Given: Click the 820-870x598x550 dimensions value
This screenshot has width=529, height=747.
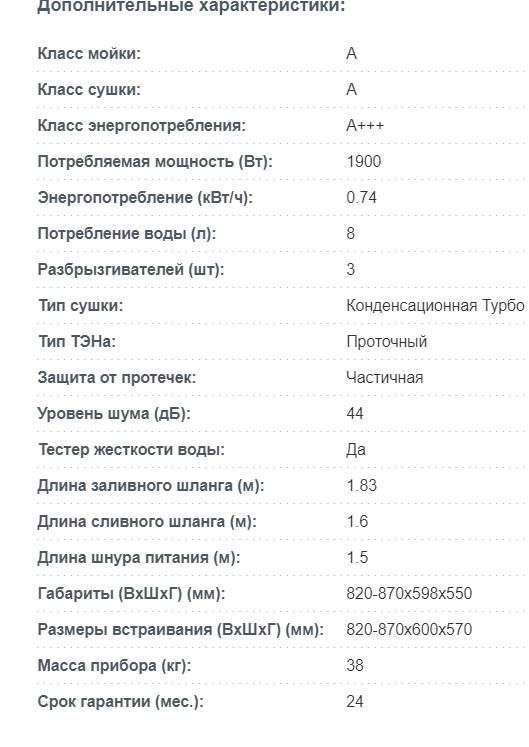Looking at the screenshot, I should (409, 594).
